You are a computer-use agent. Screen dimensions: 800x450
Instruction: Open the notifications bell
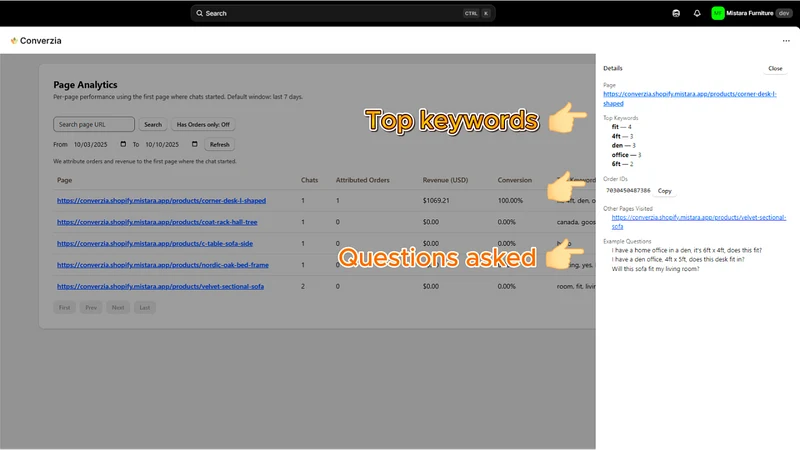tap(697, 13)
